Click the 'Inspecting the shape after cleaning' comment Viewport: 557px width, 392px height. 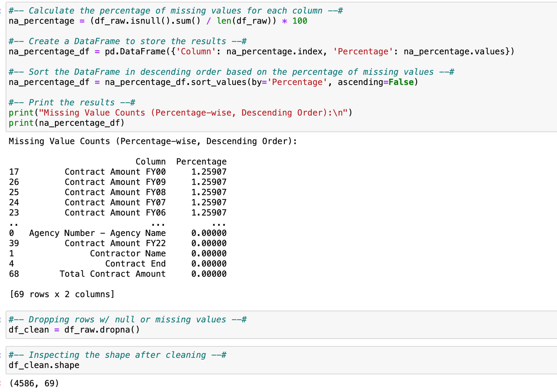pos(117,355)
